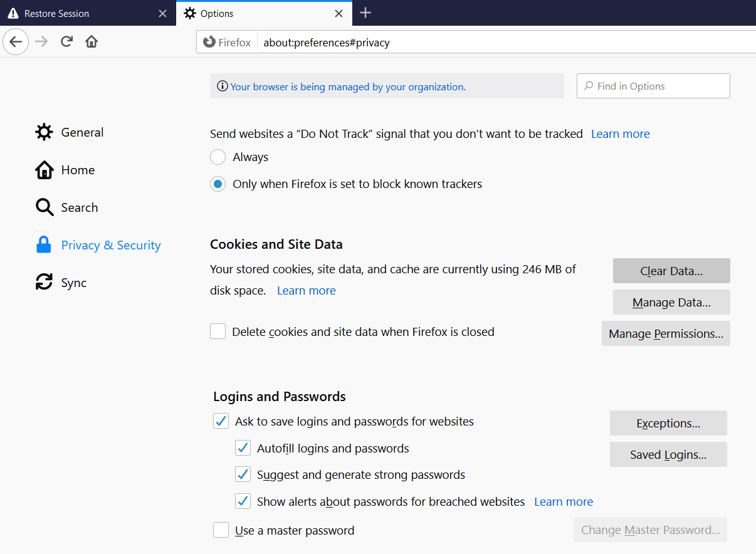The image size is (756, 554).
Task: Open the Firefox home page icon
Action: click(92, 42)
